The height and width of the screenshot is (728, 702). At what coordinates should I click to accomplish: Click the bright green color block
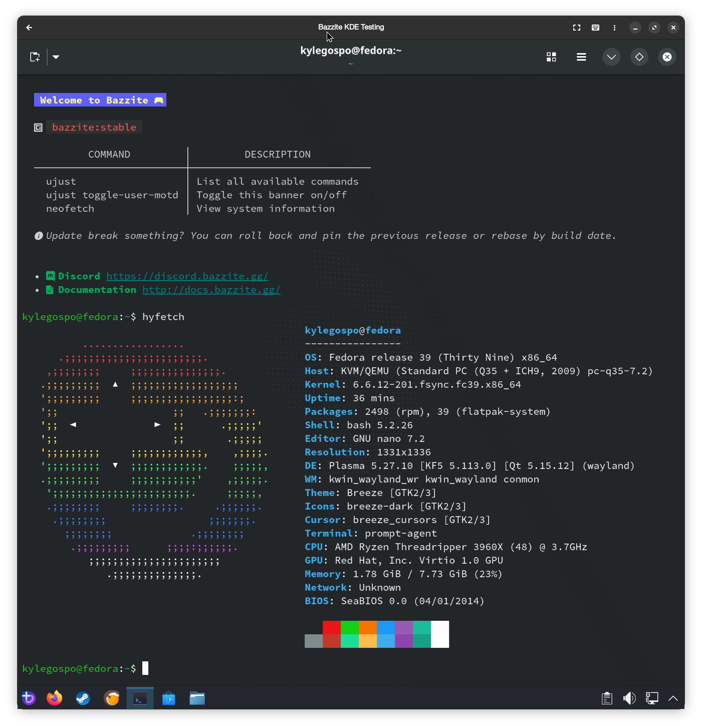coord(350,628)
